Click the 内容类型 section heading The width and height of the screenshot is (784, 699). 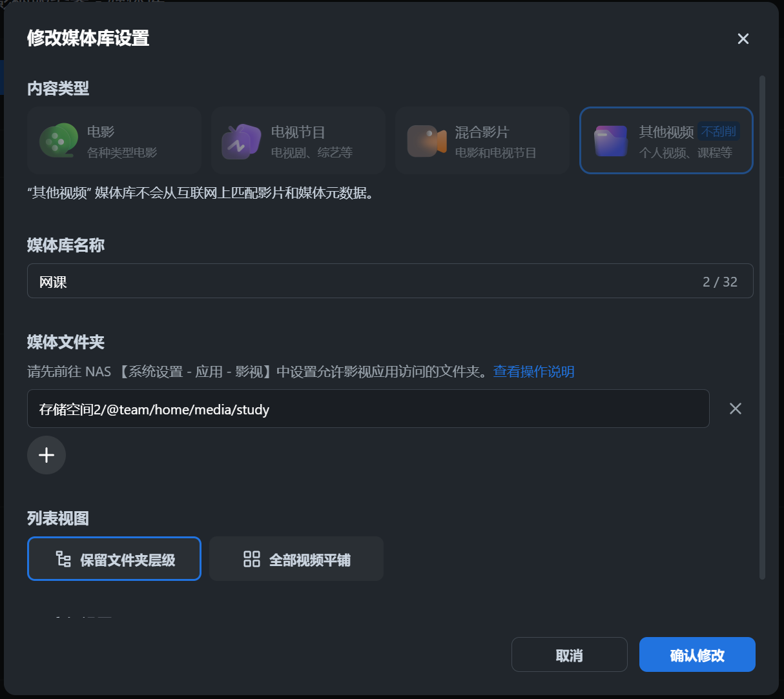(58, 88)
